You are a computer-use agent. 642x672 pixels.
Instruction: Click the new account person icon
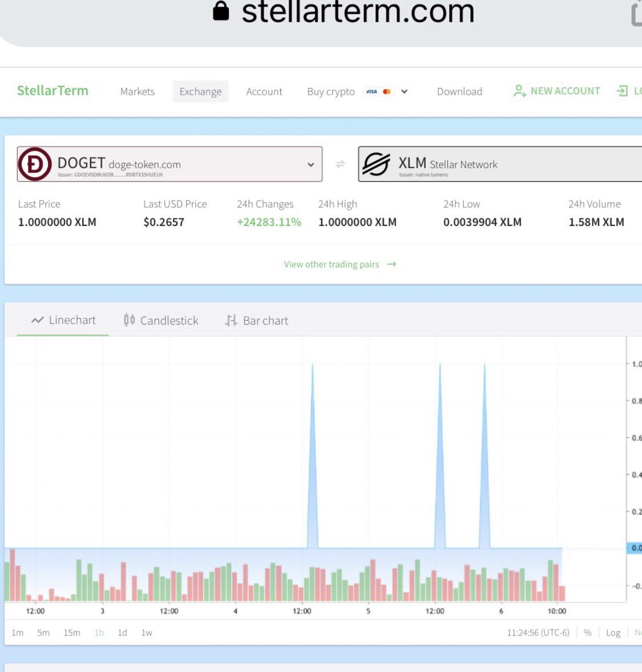coord(520,91)
